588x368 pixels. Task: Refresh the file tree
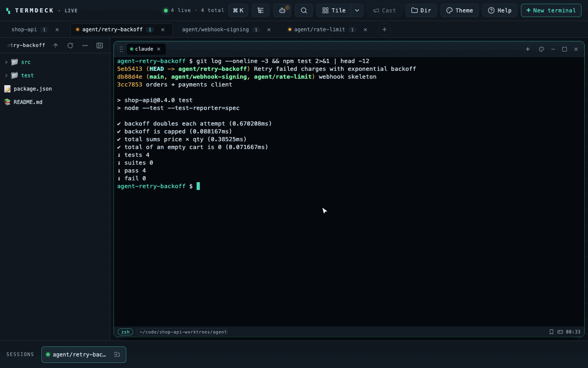[70, 45]
